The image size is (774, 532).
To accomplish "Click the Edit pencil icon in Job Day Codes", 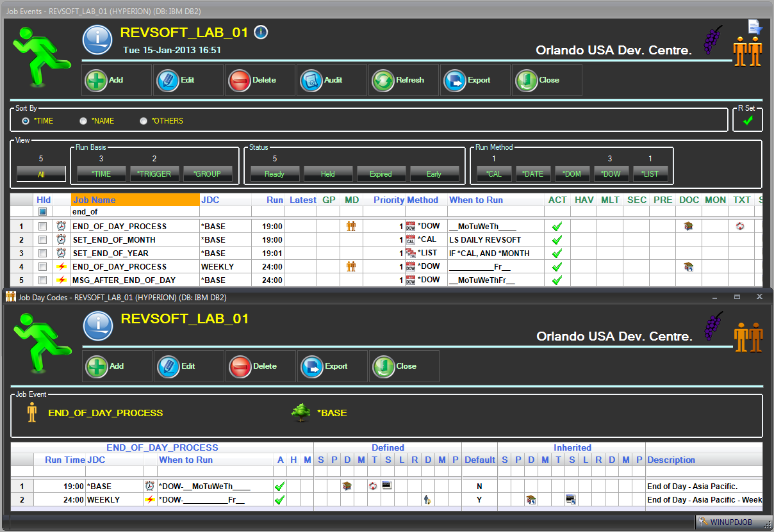I will [169, 366].
